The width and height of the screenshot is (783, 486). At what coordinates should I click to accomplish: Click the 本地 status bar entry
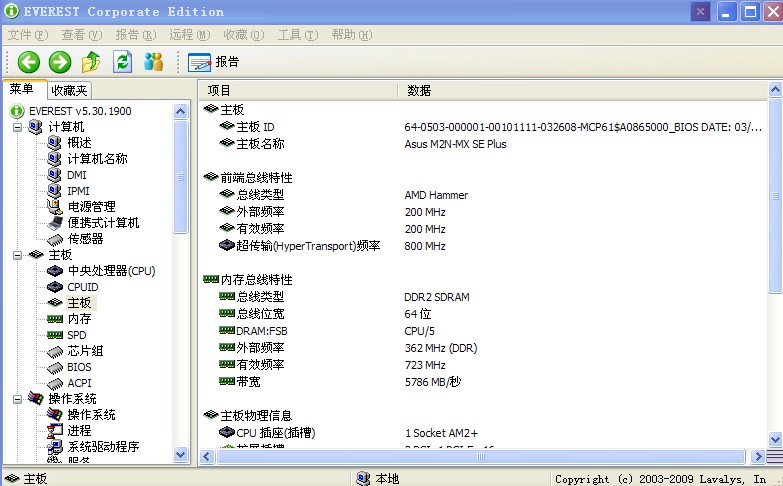tap(378, 479)
